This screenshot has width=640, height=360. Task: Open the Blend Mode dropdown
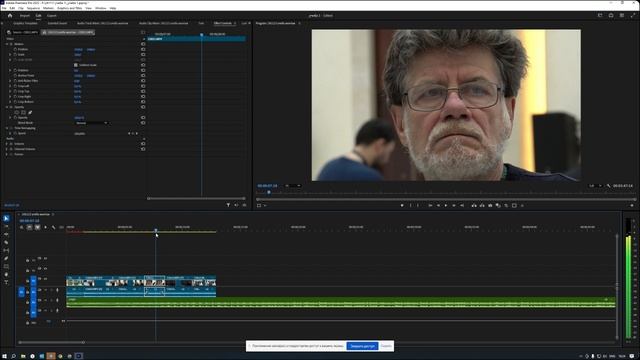click(x=92, y=123)
